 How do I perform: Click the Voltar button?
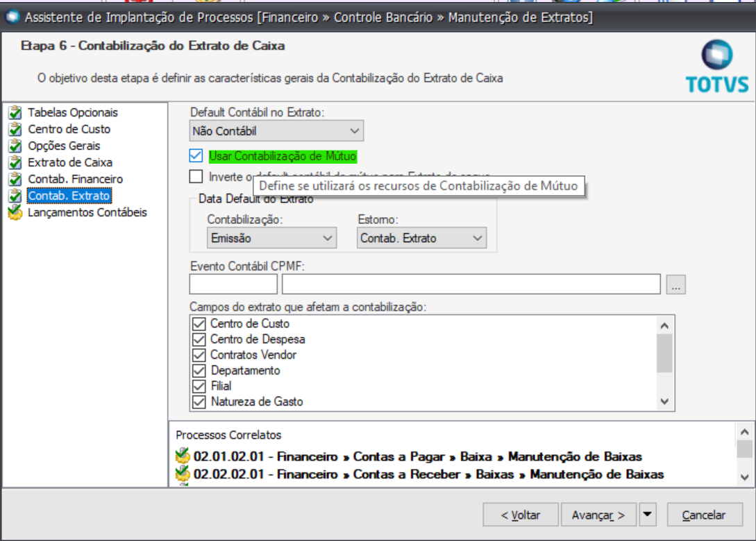[x=521, y=515]
